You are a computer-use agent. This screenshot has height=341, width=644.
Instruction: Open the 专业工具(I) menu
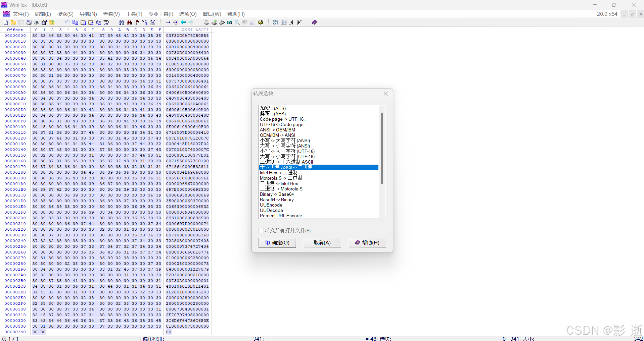coord(160,14)
